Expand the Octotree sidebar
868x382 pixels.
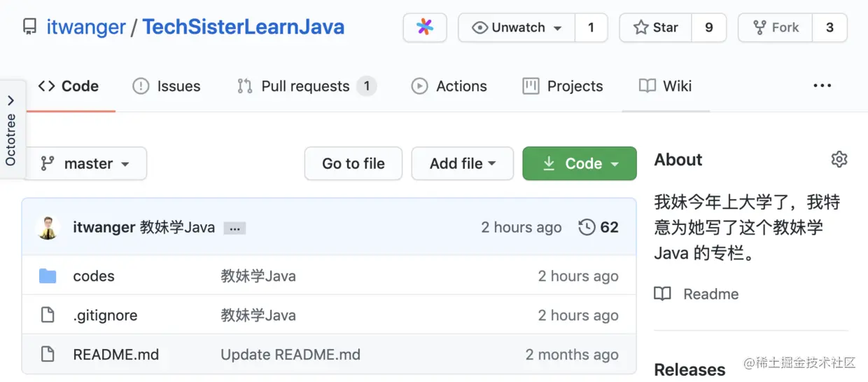(x=11, y=130)
